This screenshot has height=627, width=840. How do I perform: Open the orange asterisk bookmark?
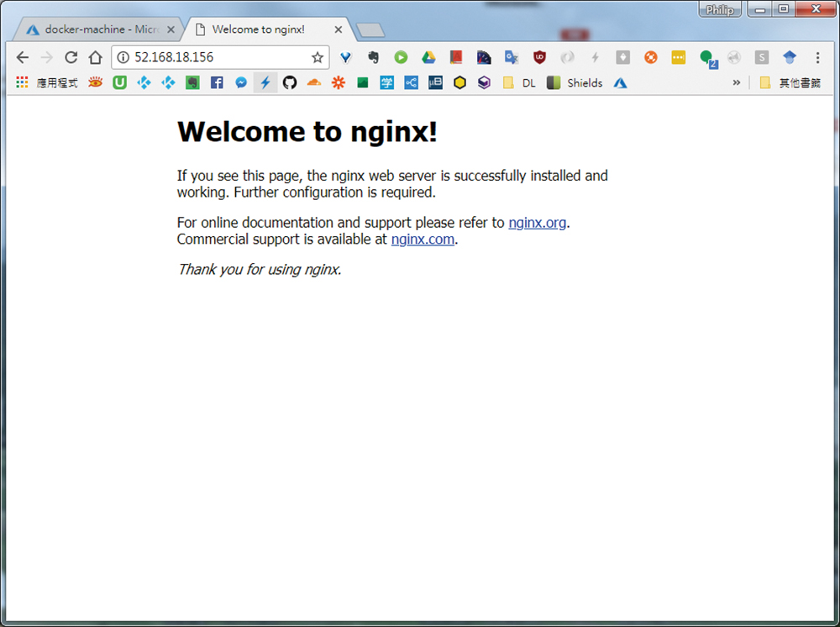[339, 82]
